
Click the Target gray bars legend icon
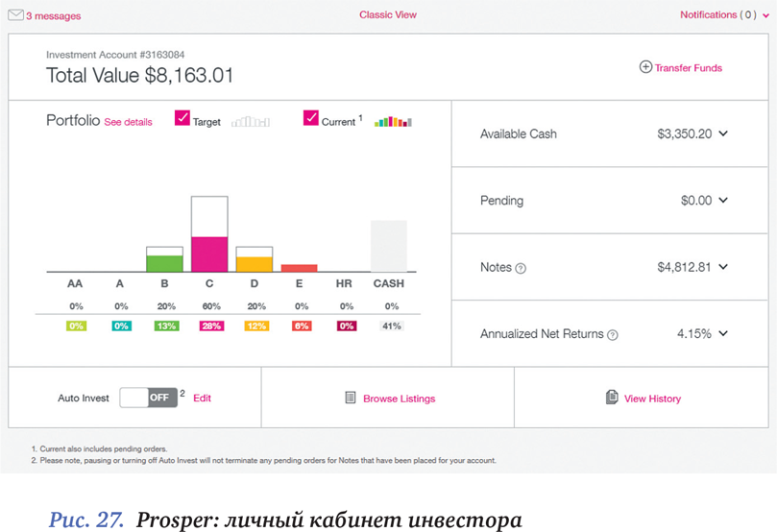click(x=251, y=122)
